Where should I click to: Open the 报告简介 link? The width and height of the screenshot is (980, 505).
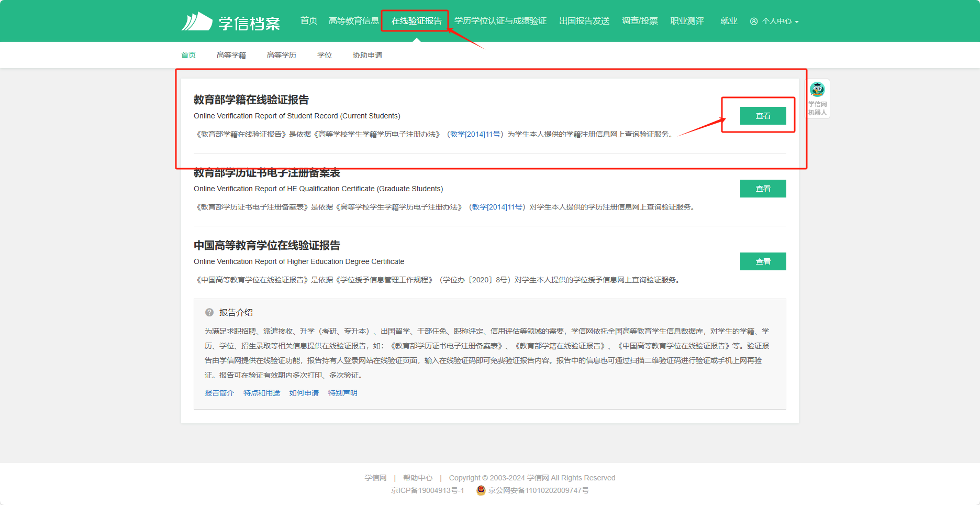pyautogui.click(x=219, y=393)
